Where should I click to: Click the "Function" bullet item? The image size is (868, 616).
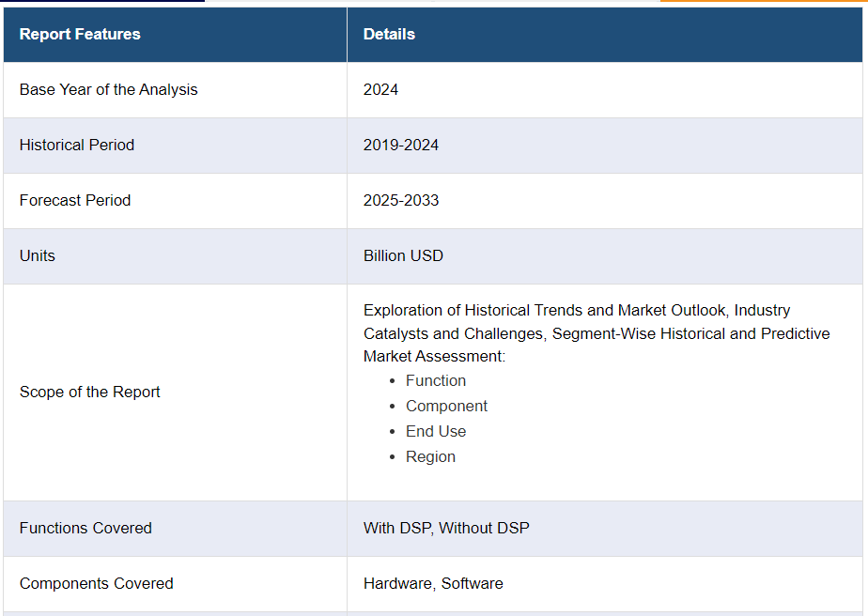click(x=436, y=380)
